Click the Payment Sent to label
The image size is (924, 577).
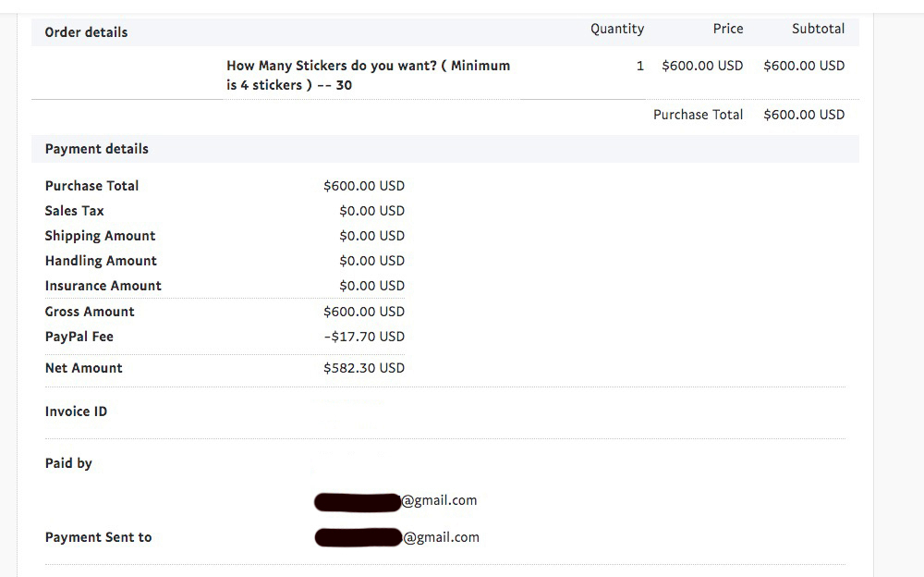99,537
